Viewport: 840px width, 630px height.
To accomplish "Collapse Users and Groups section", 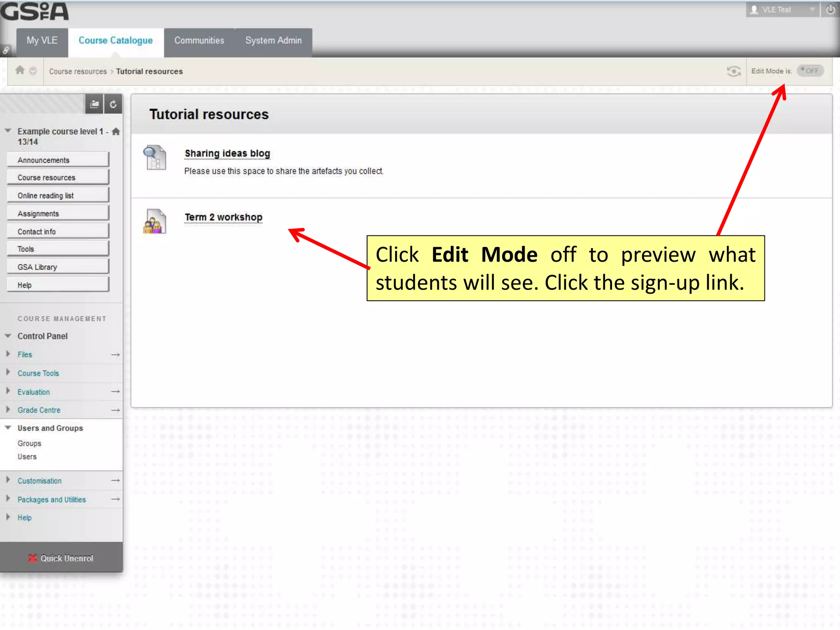I will (8, 428).
